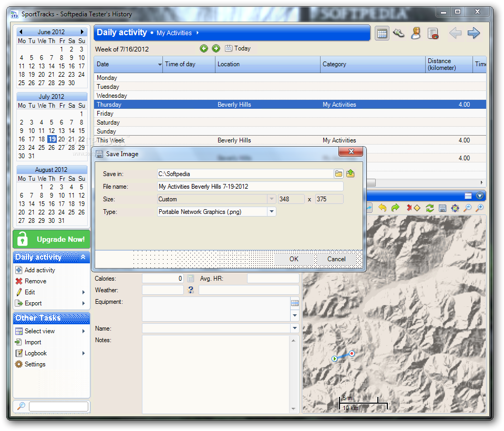This screenshot has height=431, width=504.
Task: Click Import under Other Tasks
Action: pyautogui.click(x=33, y=342)
